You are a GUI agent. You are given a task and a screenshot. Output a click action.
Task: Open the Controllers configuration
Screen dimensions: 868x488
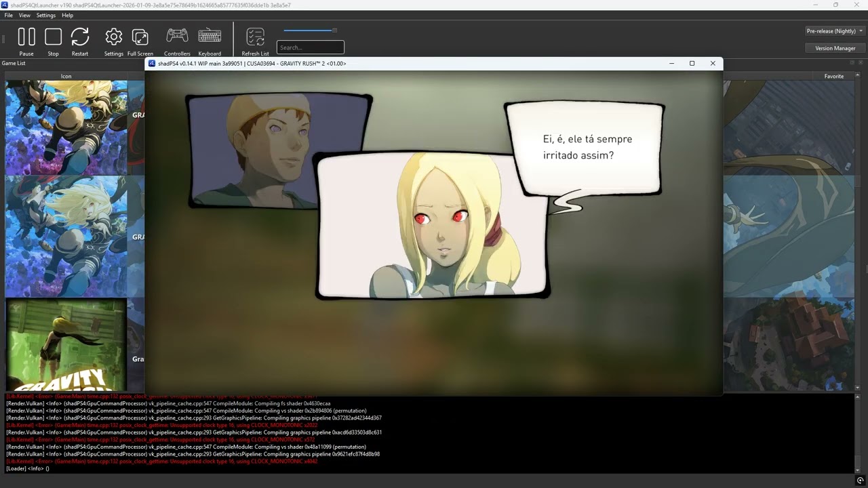tap(177, 36)
